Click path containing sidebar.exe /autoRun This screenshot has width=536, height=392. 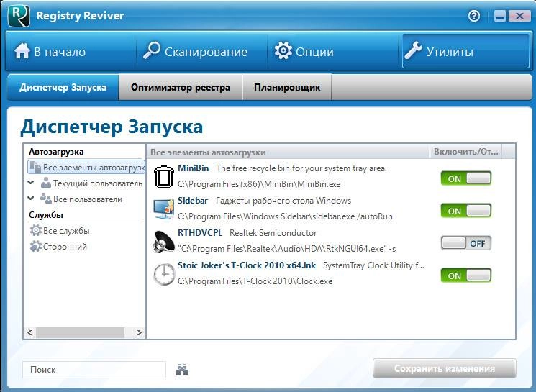tap(285, 216)
